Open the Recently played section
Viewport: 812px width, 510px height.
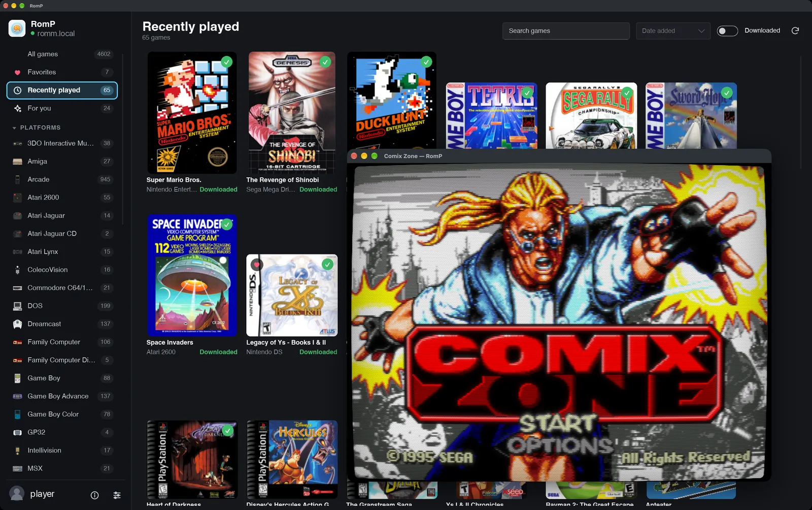point(62,90)
